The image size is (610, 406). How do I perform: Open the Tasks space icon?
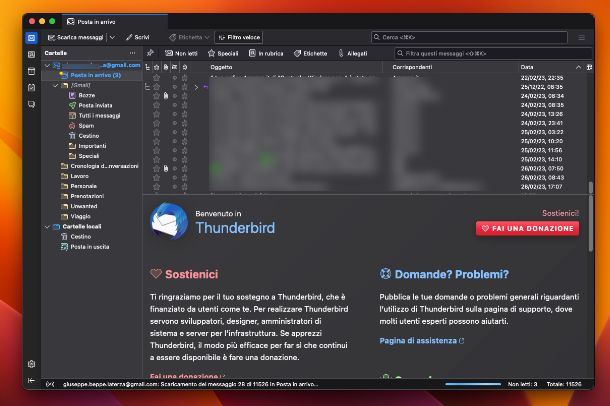coord(32,88)
